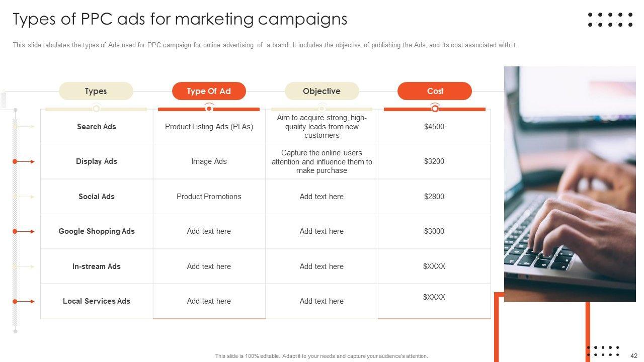Select the Types header pill
The height and width of the screenshot is (362, 644).
(96, 91)
